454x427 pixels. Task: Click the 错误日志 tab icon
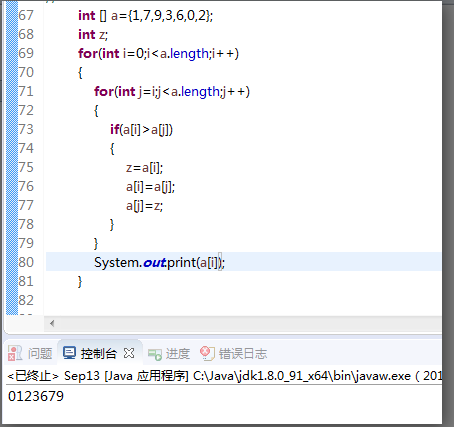(x=207, y=353)
